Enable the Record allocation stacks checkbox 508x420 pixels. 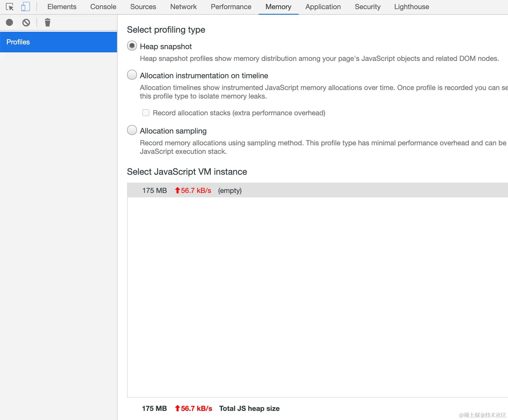point(146,113)
